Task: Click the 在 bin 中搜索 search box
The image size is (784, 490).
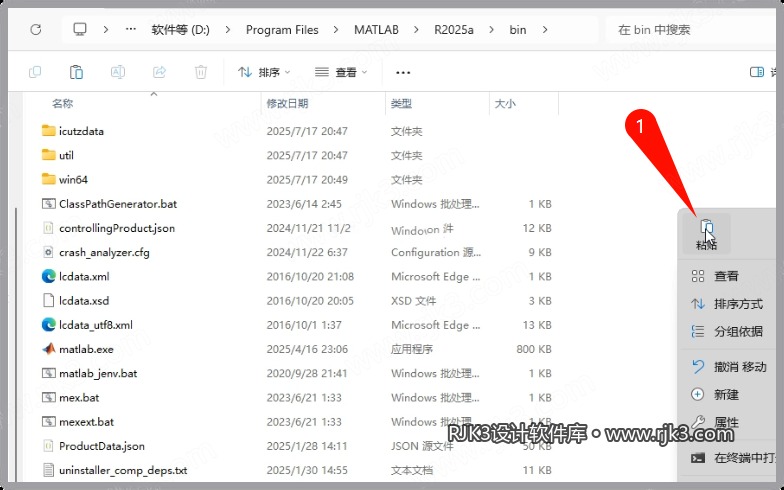Action: point(690,30)
